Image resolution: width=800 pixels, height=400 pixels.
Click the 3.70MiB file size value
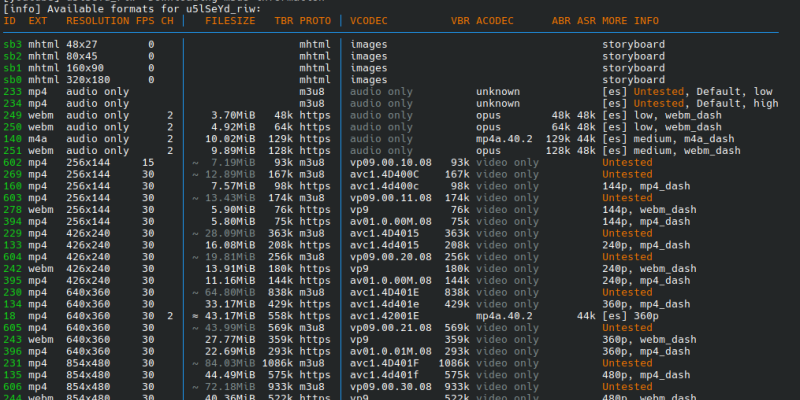coord(235,115)
